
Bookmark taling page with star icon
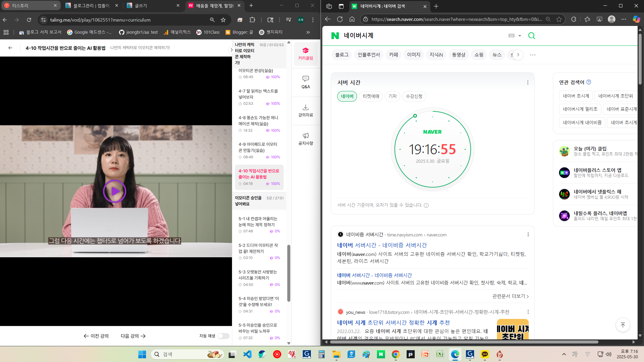click(223, 20)
